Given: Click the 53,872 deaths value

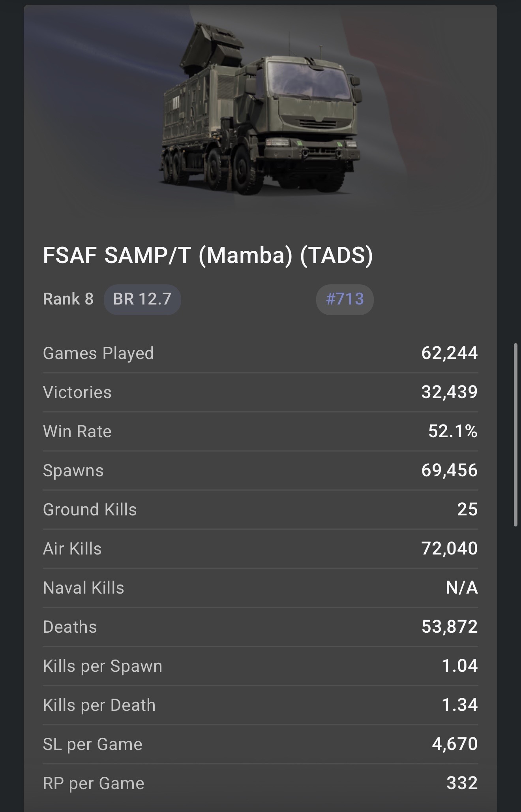Looking at the screenshot, I should [x=449, y=627].
